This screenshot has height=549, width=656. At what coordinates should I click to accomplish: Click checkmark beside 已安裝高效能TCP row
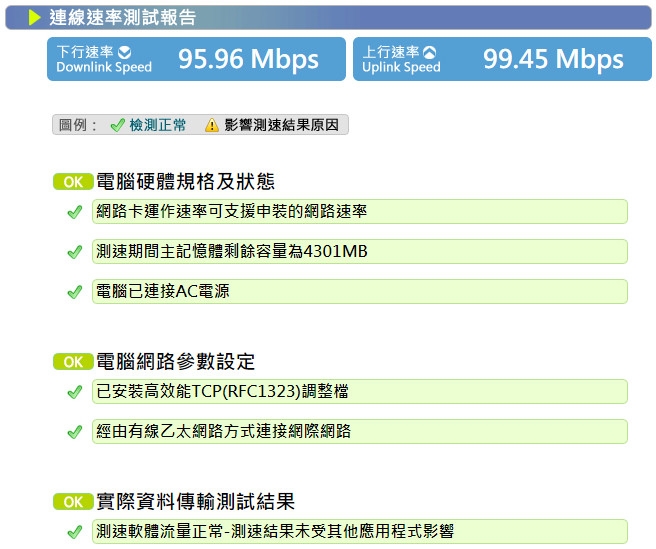tap(75, 392)
